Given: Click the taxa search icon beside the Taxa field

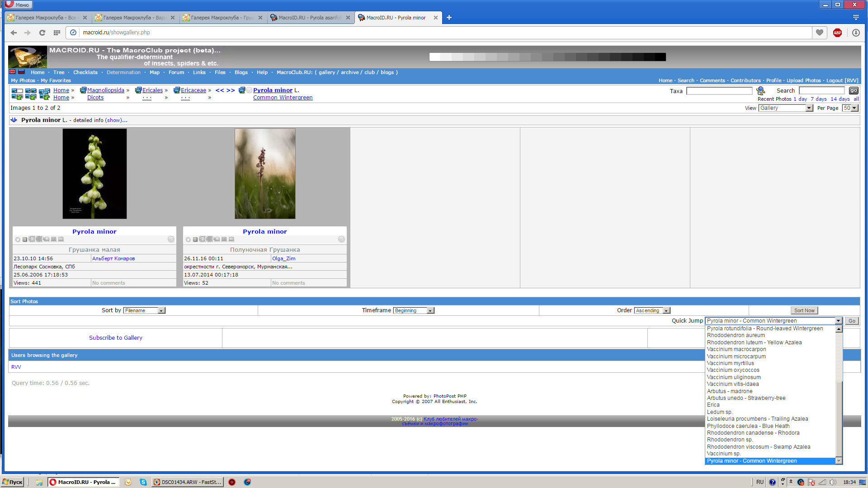Looking at the screenshot, I should coord(760,91).
